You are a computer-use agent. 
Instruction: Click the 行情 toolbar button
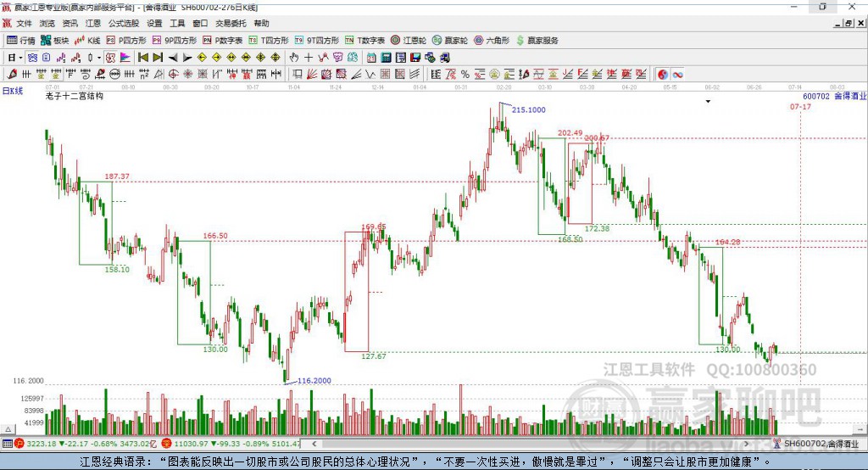coord(21,41)
